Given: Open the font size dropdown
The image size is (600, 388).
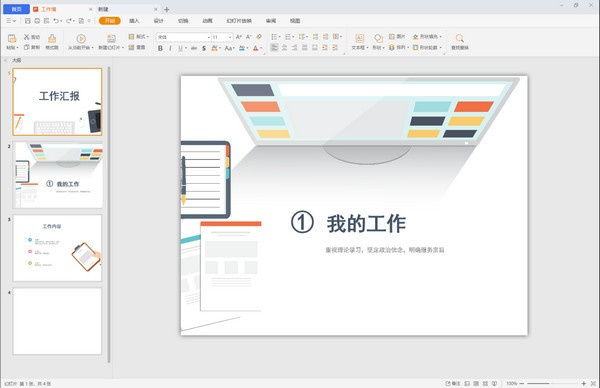Looking at the screenshot, I should tap(230, 37).
